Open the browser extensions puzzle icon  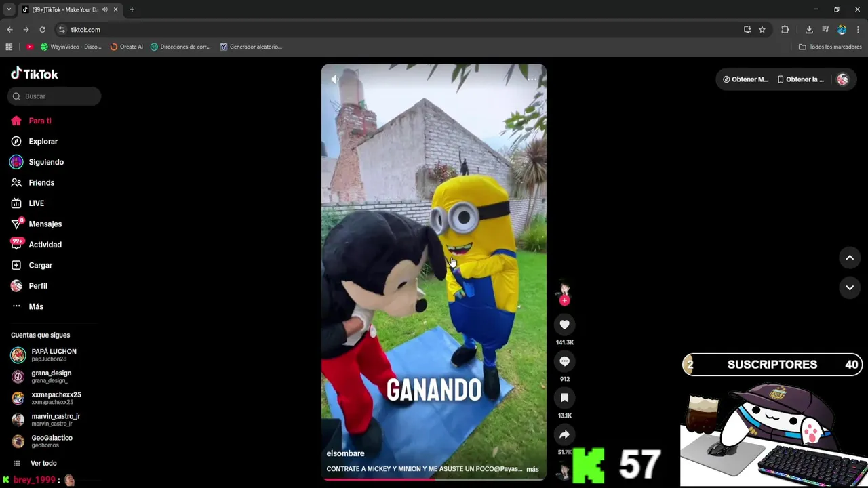(x=785, y=30)
